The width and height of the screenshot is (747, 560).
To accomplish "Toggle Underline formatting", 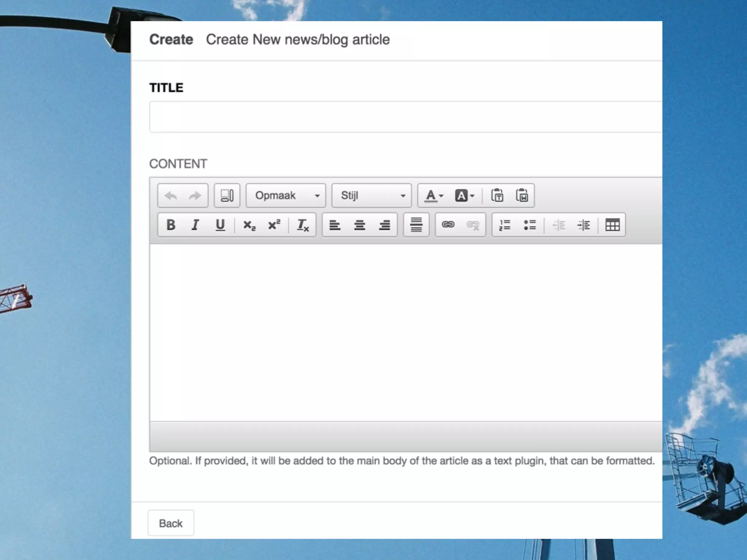I will click(x=220, y=225).
